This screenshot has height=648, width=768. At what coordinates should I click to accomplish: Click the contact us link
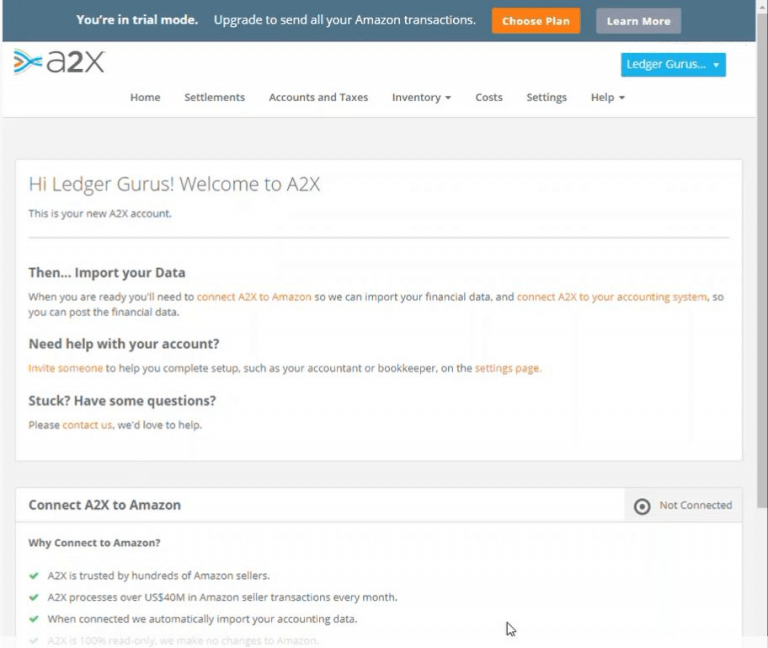pyautogui.click(x=87, y=425)
